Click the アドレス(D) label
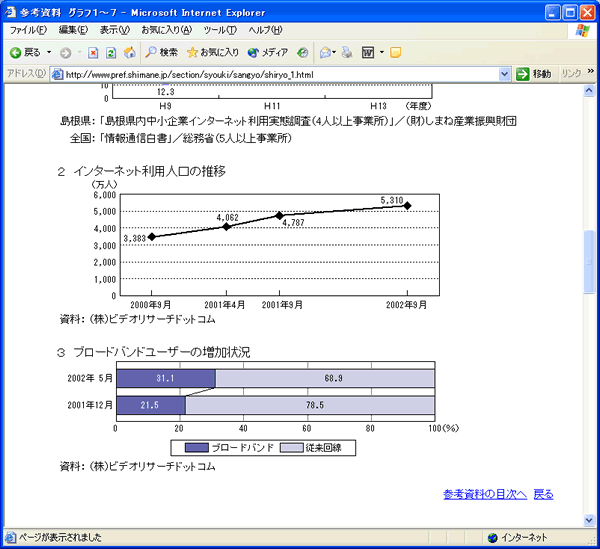The image size is (600, 549). [26, 73]
